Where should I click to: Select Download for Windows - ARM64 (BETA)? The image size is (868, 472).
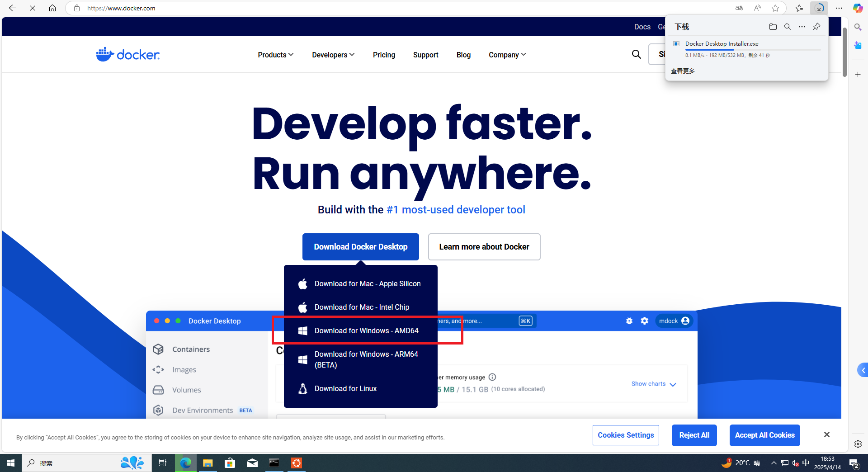[360, 359]
